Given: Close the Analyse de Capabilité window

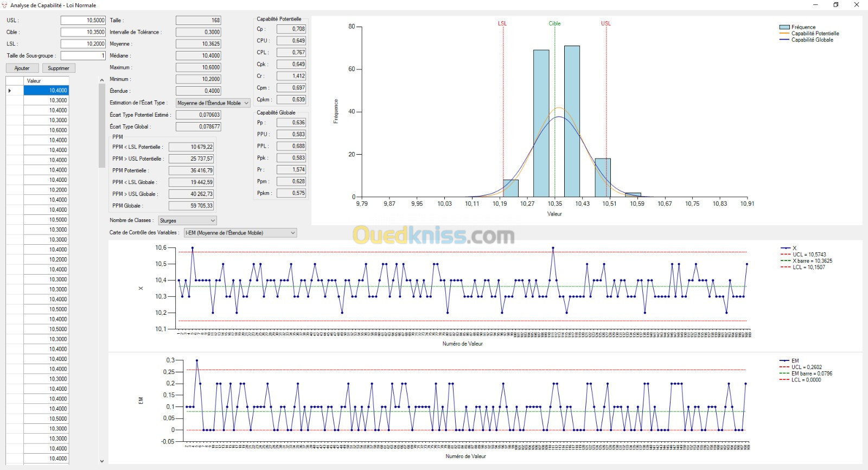Looking at the screenshot, I should tap(857, 5).
